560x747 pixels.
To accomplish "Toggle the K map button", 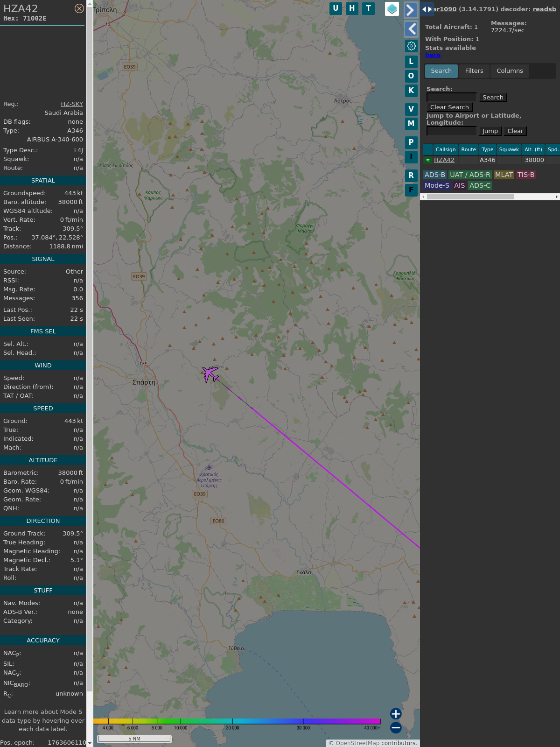I will [411, 90].
